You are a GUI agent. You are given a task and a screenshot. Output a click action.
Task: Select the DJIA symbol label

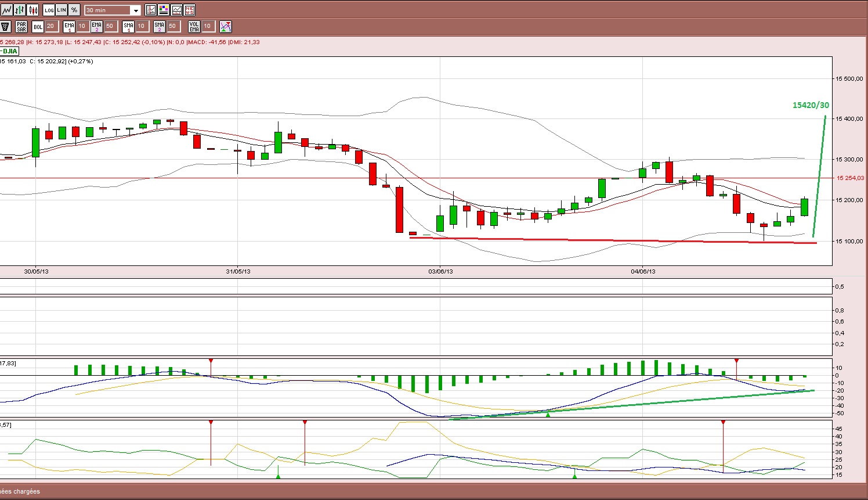point(9,51)
